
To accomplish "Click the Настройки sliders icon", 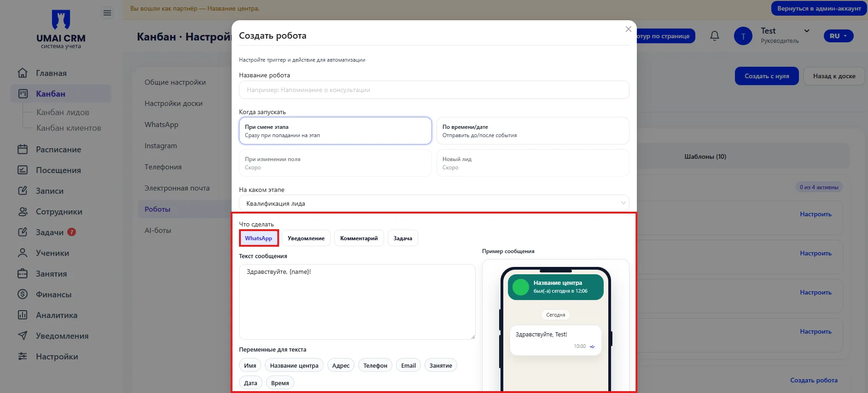I will [23, 357].
